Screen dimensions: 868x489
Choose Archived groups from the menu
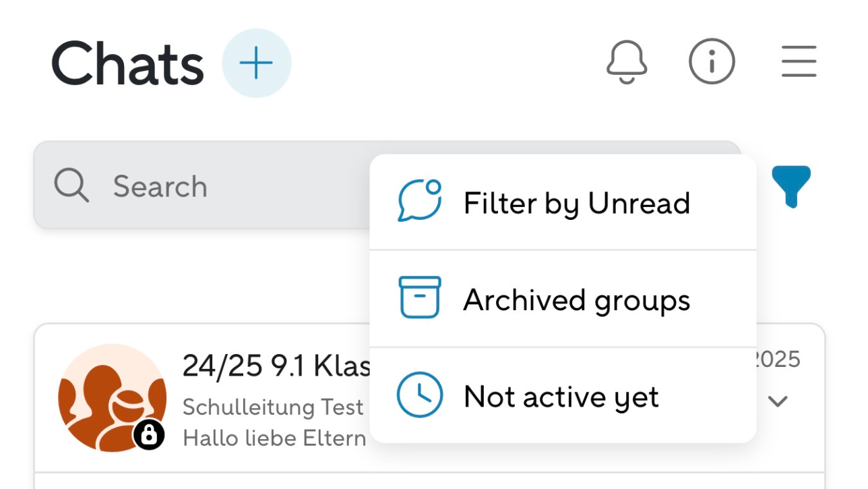[x=576, y=300]
